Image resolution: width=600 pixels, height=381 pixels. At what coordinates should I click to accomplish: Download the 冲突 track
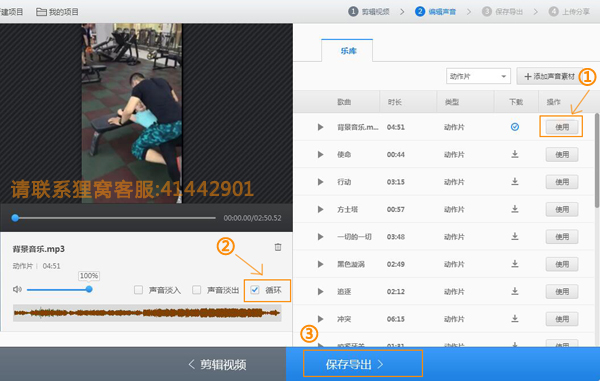tap(515, 319)
